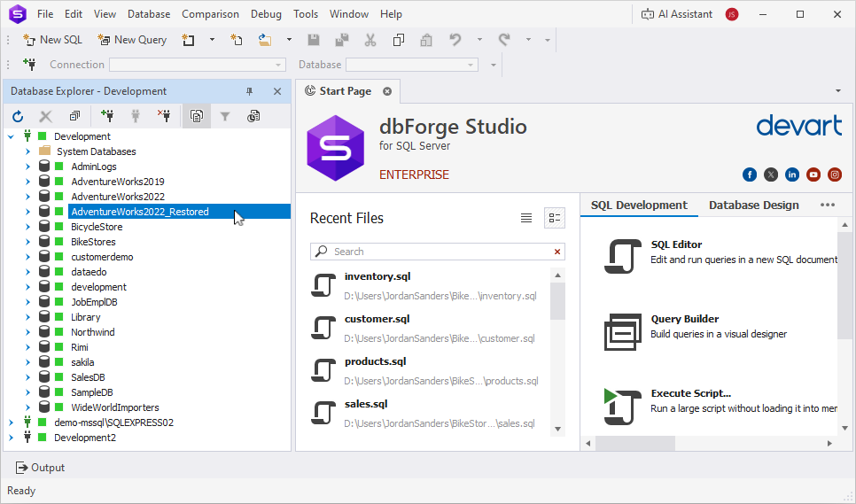The image size is (856, 504).
Task: Click the Collapse All icon in Database Explorer
Action: coord(74,116)
